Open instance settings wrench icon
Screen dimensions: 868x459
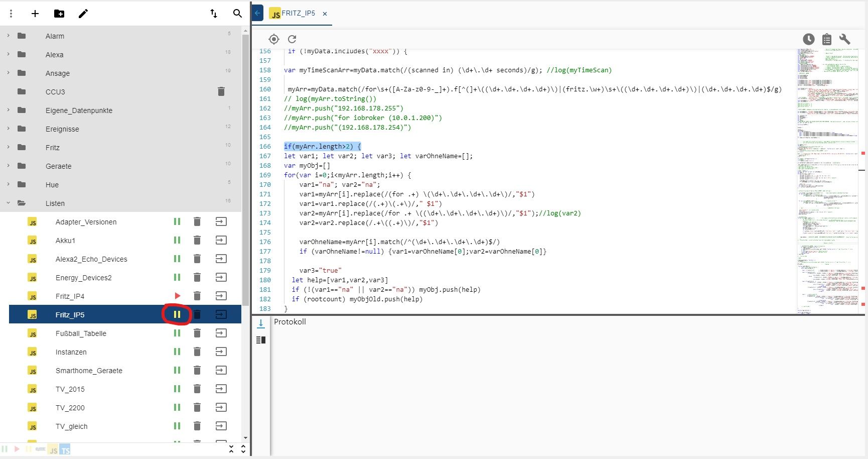click(x=845, y=39)
